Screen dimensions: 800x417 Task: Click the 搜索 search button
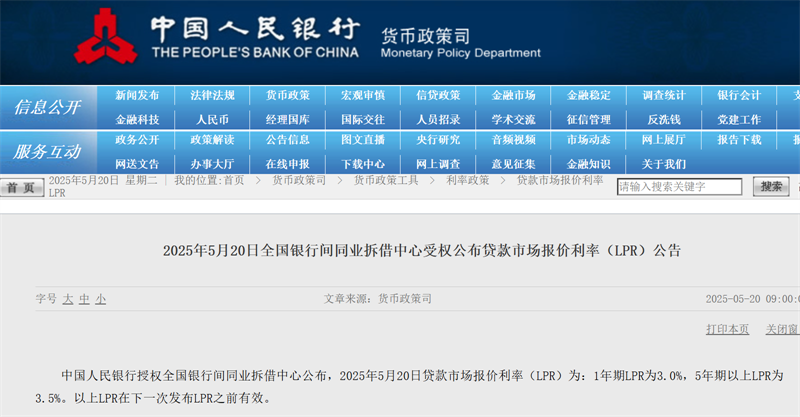tap(771, 187)
